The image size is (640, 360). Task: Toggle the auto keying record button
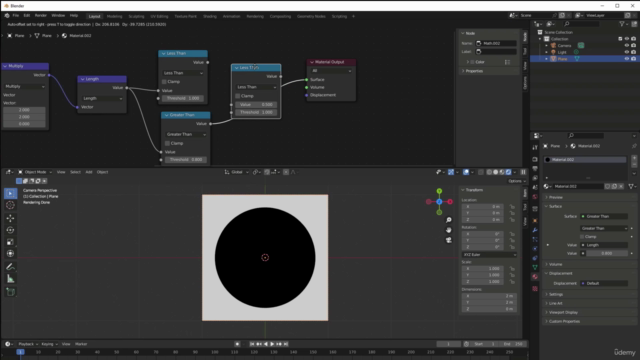tap(237, 344)
